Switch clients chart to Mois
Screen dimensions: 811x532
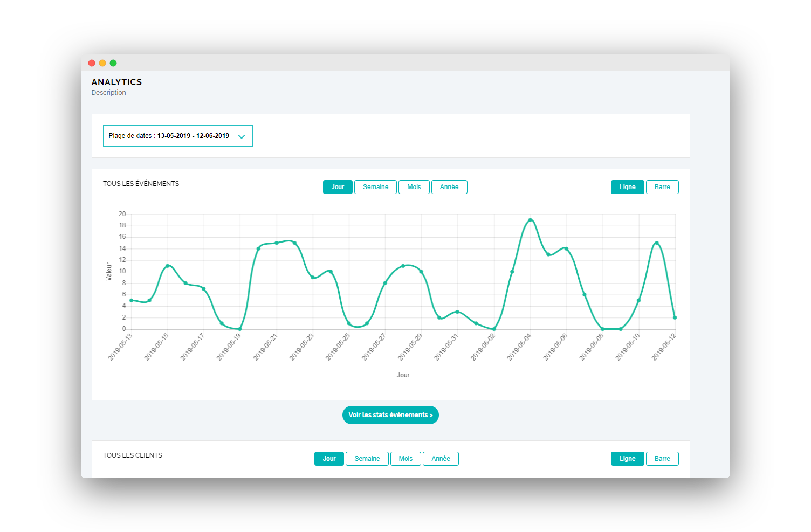[x=405, y=459]
